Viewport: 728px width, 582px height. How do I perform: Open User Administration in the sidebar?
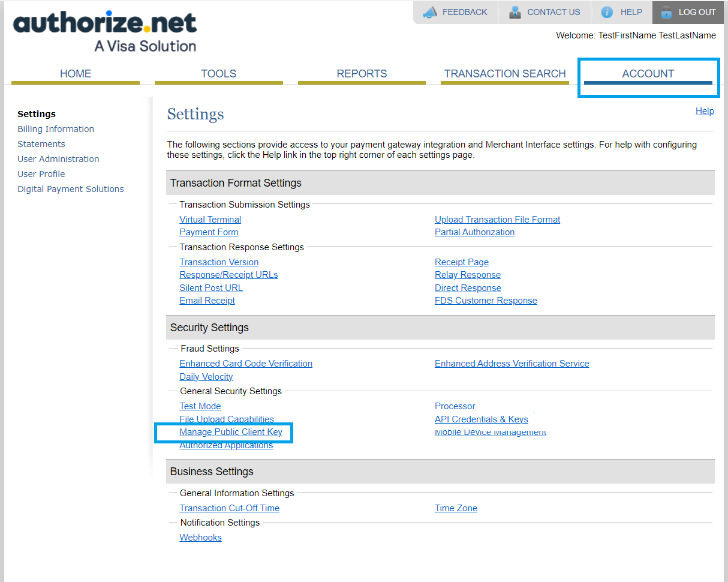tap(58, 159)
